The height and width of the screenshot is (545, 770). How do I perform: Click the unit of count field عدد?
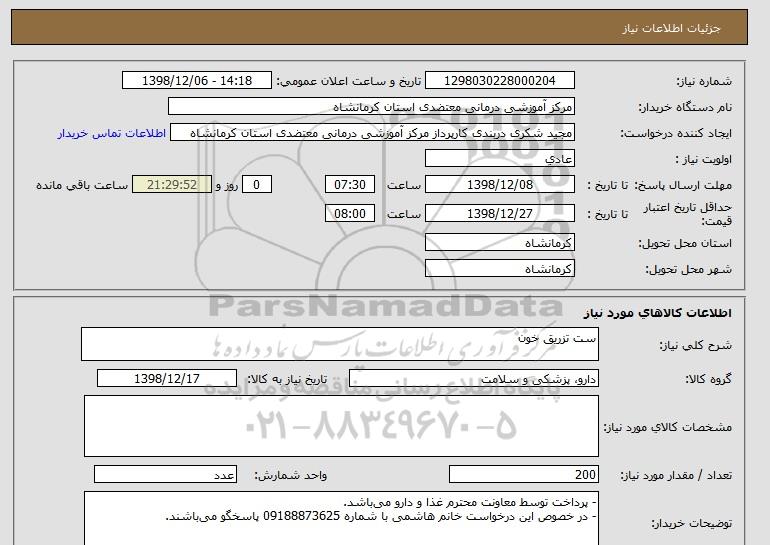(165, 474)
